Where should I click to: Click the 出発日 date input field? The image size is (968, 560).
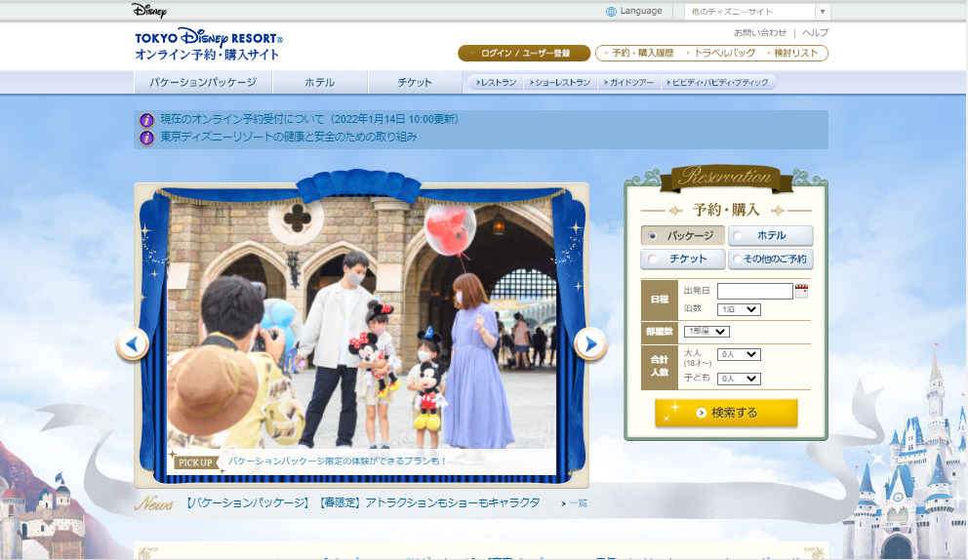tap(755, 291)
